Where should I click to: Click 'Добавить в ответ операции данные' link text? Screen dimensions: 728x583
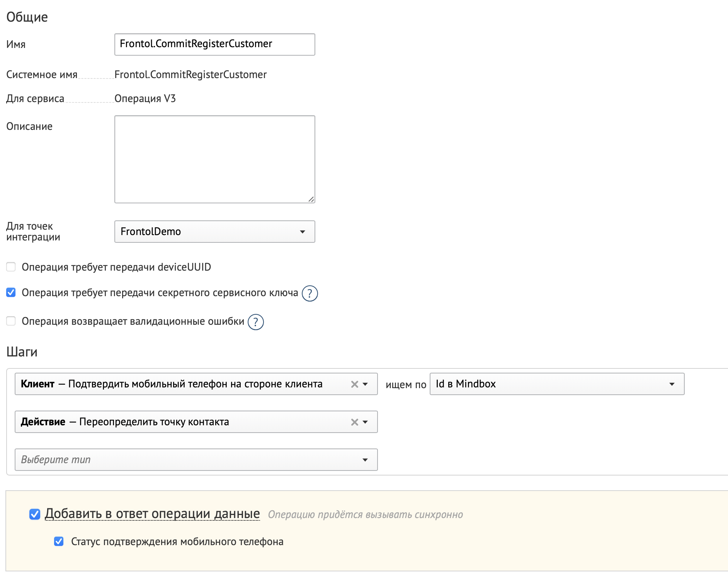click(x=152, y=514)
